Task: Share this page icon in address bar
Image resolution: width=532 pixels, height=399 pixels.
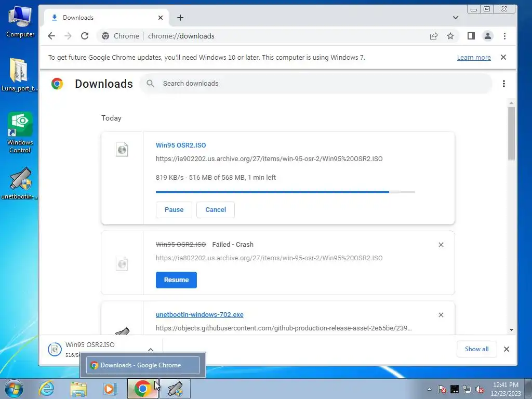Action: coord(434,36)
